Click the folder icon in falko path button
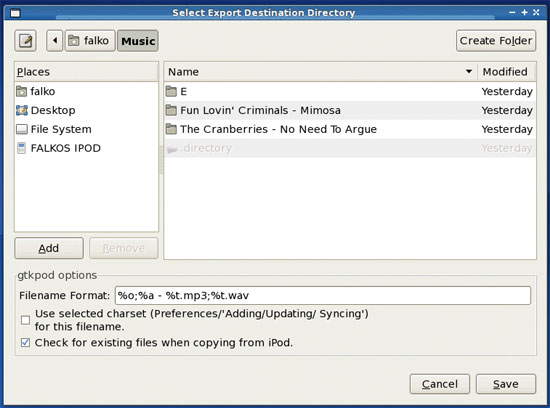The height and width of the screenshot is (408, 550). pyautogui.click(x=73, y=41)
